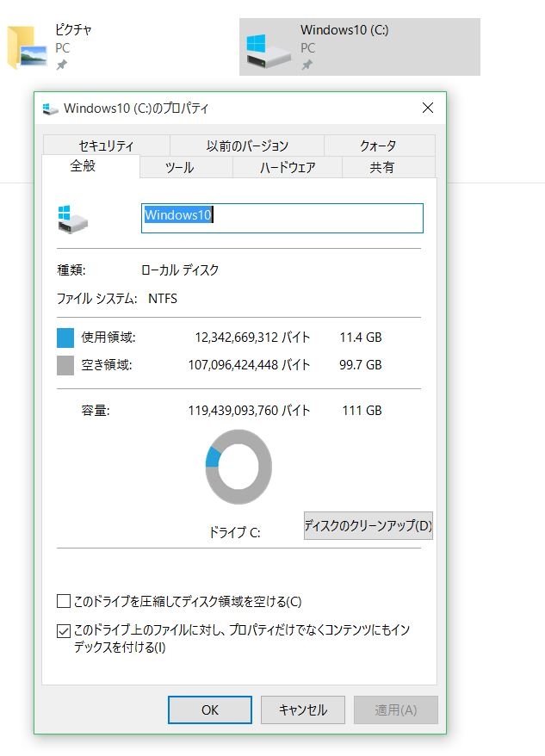Click the Windows10 (C:) label in Explorer

click(x=344, y=30)
